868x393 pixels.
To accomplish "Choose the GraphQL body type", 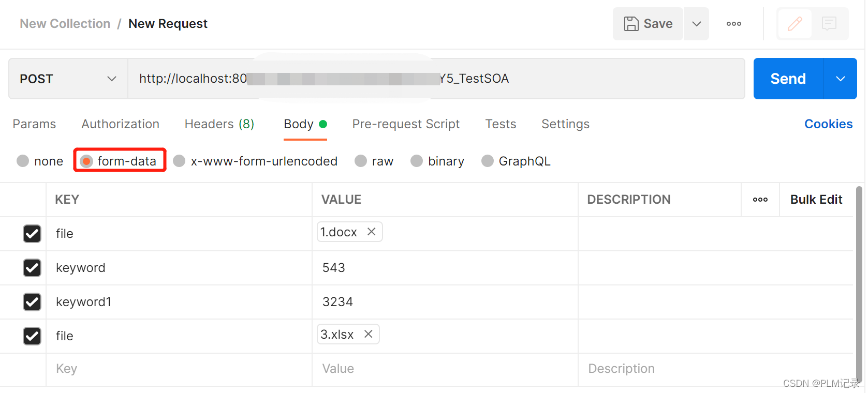I will [488, 161].
